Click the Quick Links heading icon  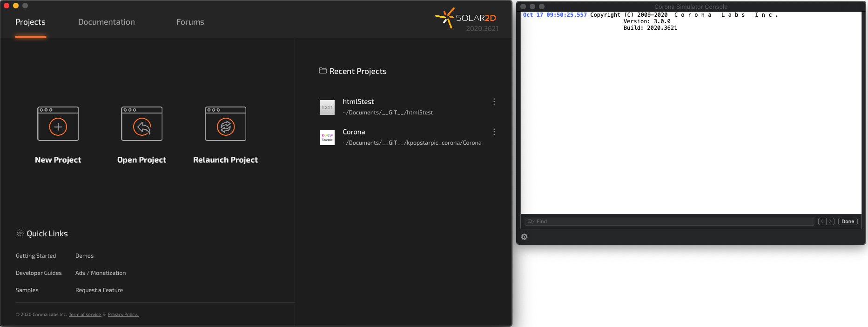[x=20, y=233]
